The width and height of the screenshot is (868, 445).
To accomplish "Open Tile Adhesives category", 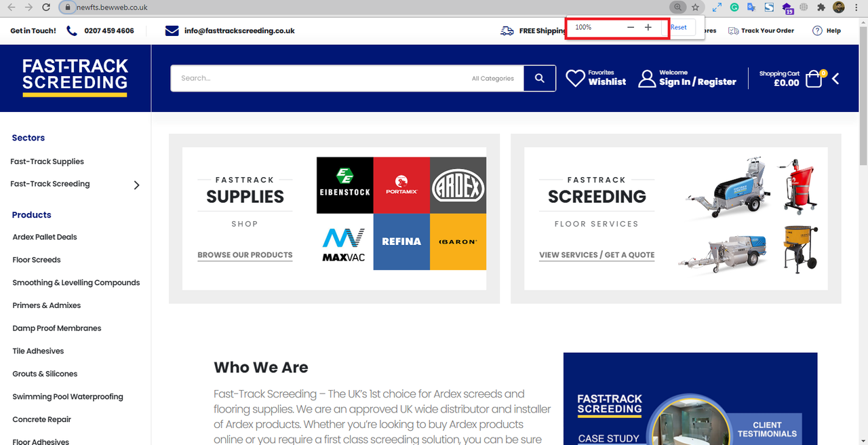I will (x=38, y=351).
